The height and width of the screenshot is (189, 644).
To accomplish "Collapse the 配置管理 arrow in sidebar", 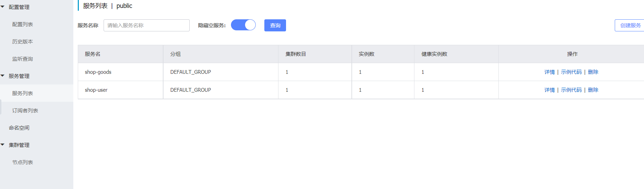I will (2, 7).
